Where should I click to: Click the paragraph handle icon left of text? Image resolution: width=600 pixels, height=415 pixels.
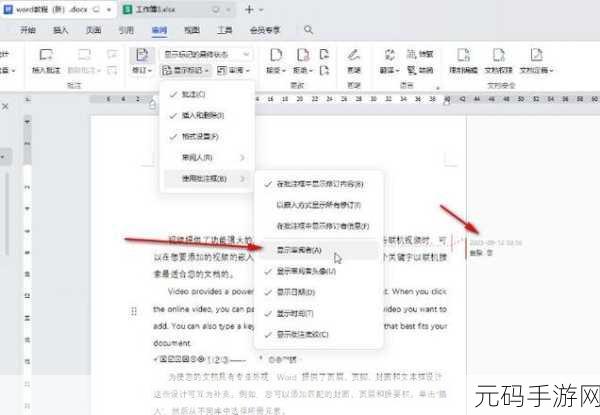pos(134,311)
